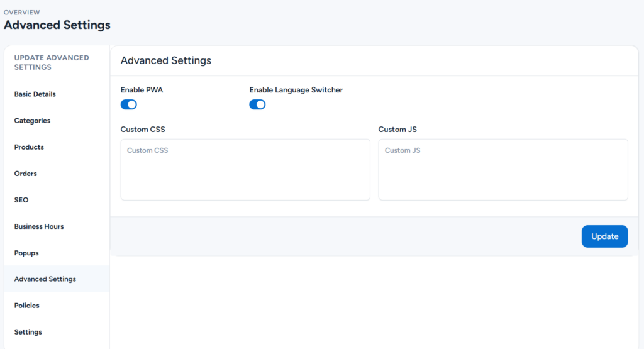Click the highlighted Advanced Settings sidebar item
Viewport: 644px width, 349px height.
coord(45,279)
